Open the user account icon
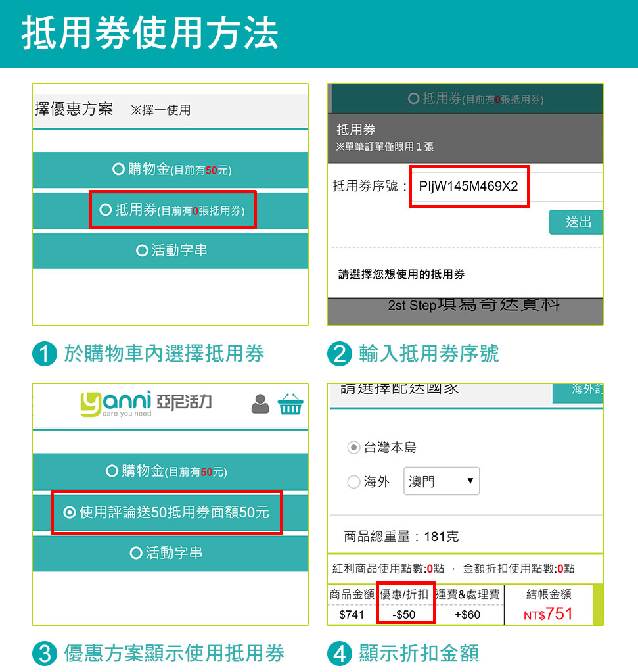The width and height of the screenshot is (638, 672). point(260,404)
